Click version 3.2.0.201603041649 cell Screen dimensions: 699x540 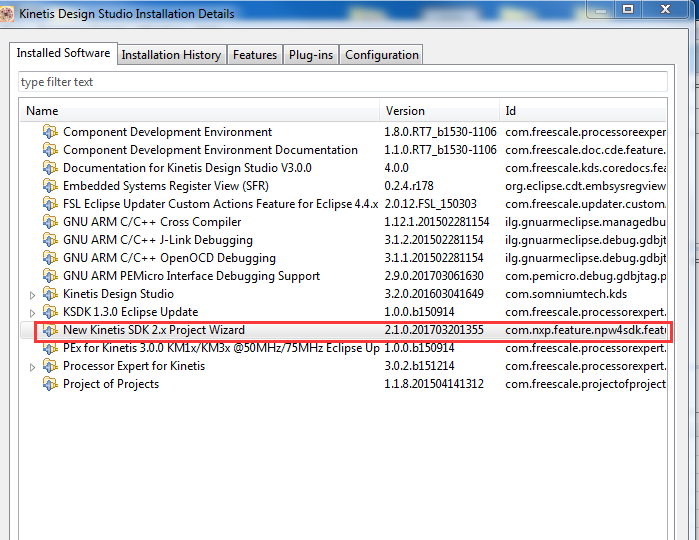pyautogui.click(x=434, y=294)
